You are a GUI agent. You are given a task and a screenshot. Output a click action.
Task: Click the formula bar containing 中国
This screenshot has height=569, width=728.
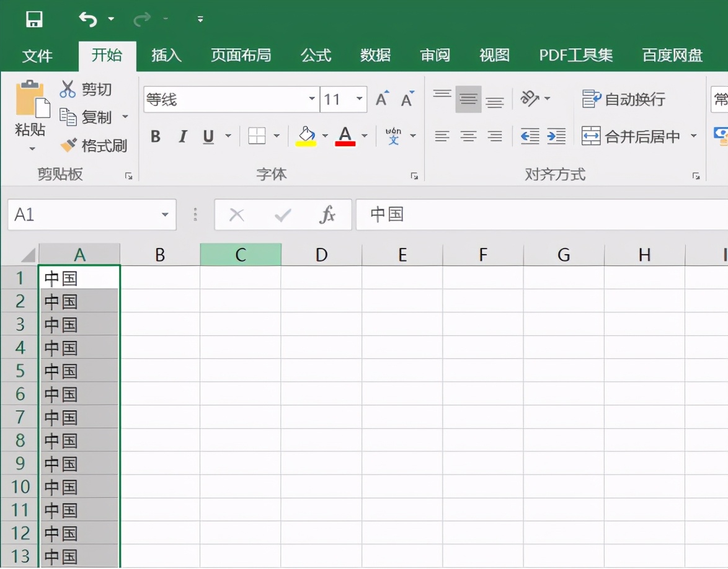point(542,214)
